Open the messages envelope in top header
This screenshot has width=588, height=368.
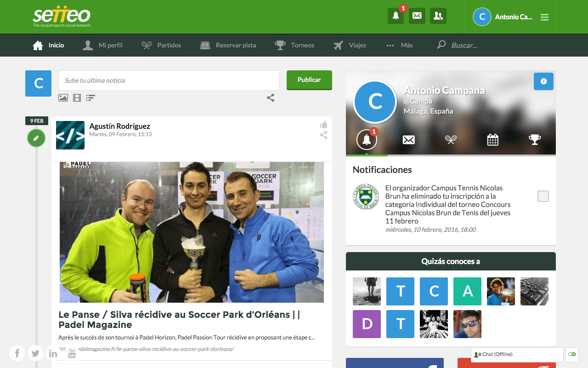417,16
